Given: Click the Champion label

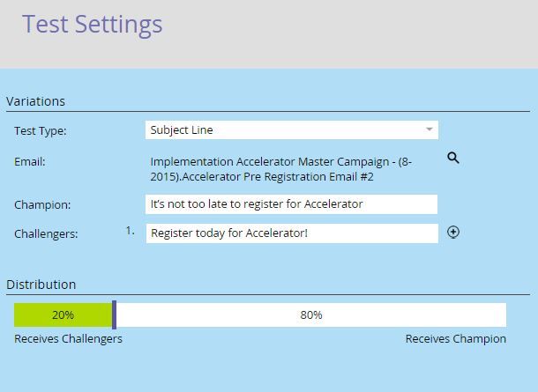Looking at the screenshot, I should pos(42,205).
